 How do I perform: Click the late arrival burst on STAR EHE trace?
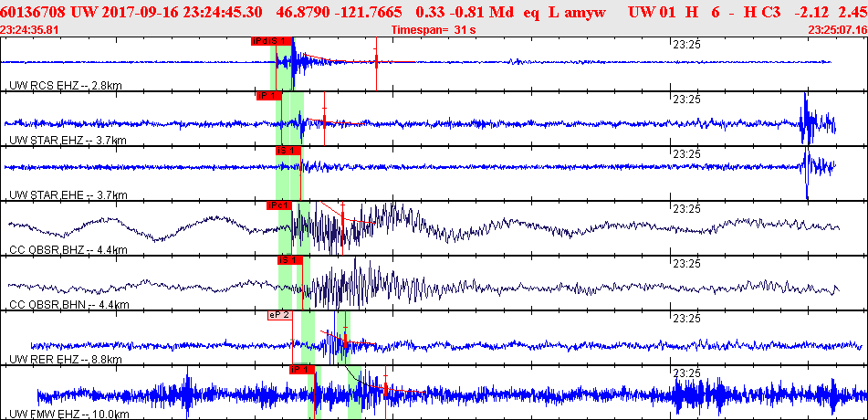pos(817,172)
